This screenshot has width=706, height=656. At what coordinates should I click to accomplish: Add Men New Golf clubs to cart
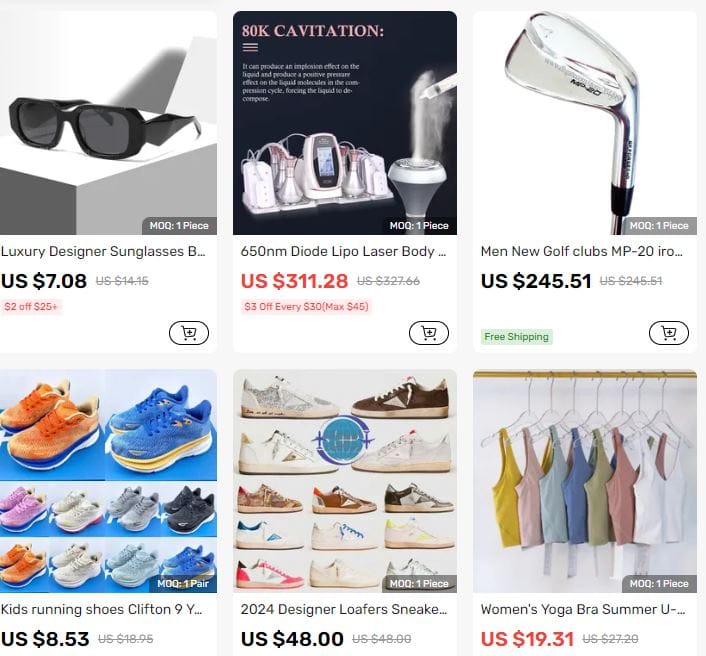pos(669,333)
